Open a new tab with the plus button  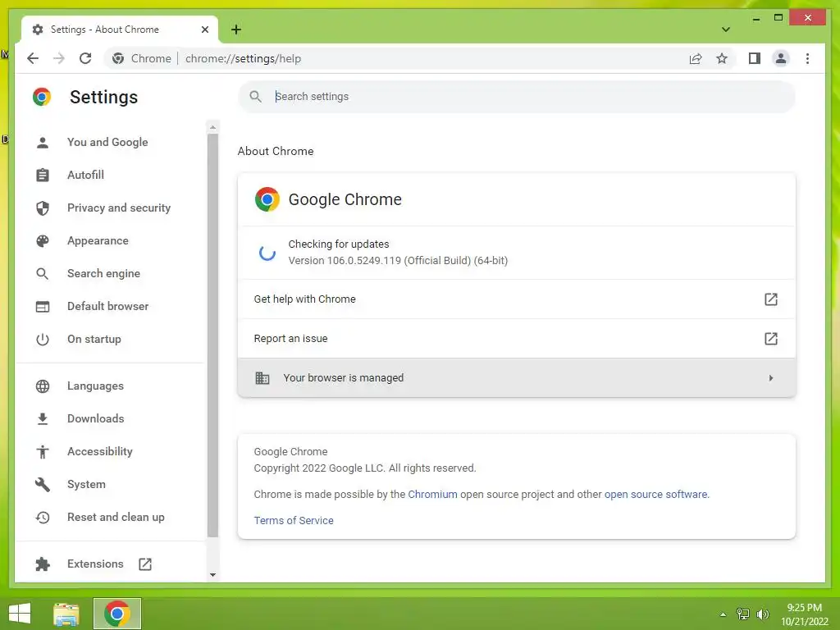click(236, 30)
